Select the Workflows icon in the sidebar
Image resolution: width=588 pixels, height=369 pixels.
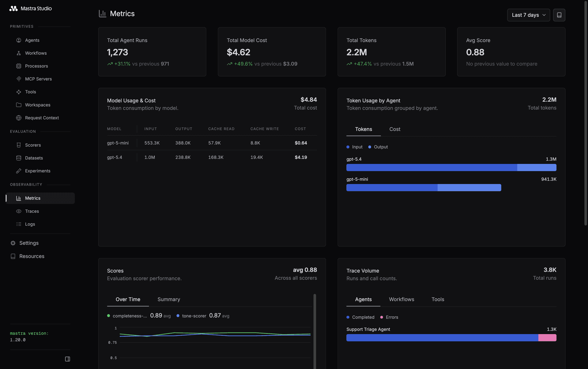19,53
